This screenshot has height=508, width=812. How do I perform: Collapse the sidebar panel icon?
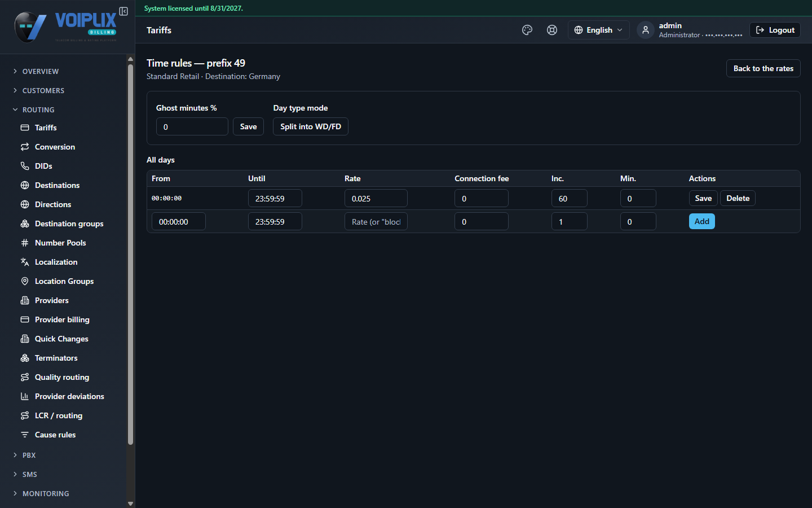tap(123, 11)
